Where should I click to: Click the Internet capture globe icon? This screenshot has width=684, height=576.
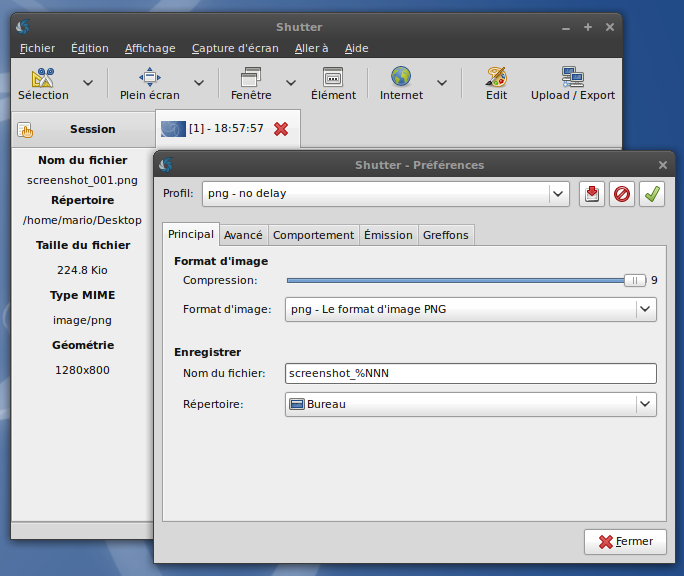tap(401, 78)
